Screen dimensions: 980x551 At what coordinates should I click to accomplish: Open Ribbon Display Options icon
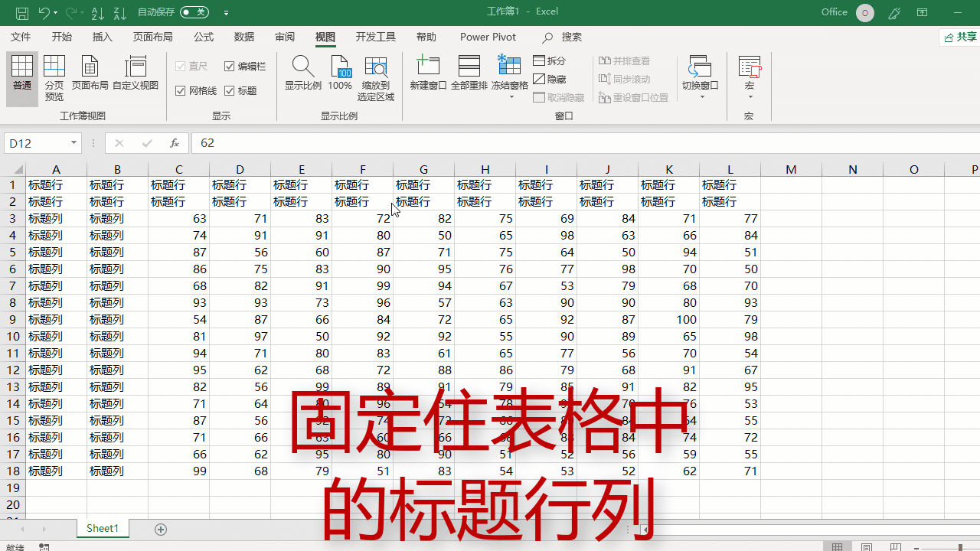pyautogui.click(x=923, y=12)
